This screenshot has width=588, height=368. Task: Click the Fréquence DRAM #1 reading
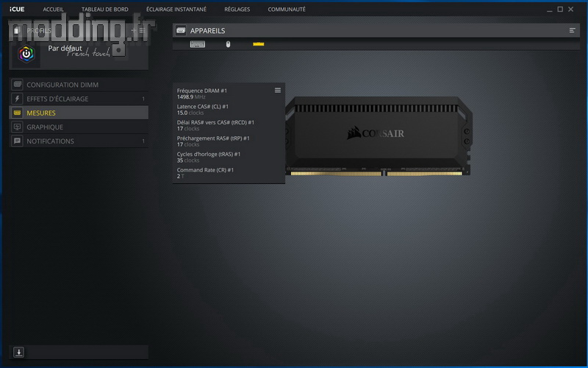(x=203, y=93)
